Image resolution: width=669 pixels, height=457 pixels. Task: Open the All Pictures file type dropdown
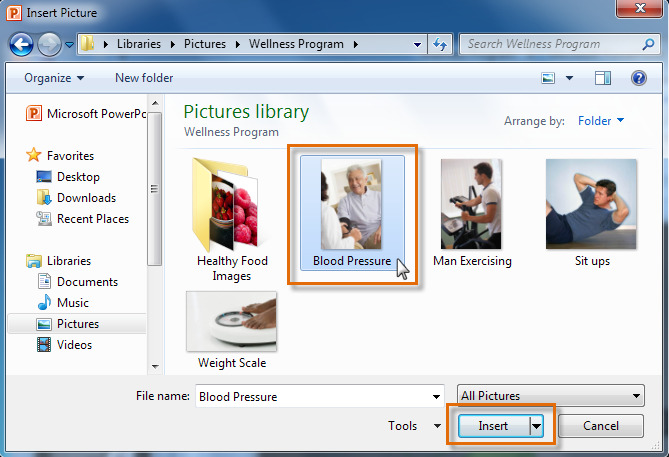tap(550, 396)
